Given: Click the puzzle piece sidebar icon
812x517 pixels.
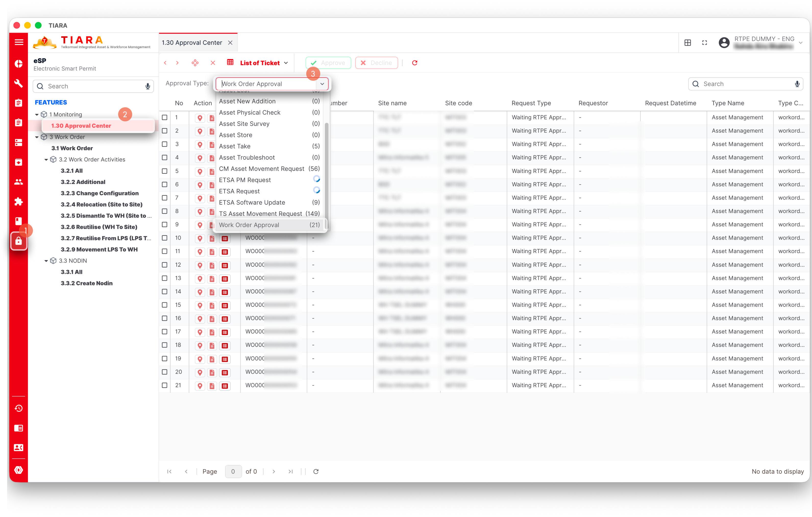Looking at the screenshot, I should point(19,202).
